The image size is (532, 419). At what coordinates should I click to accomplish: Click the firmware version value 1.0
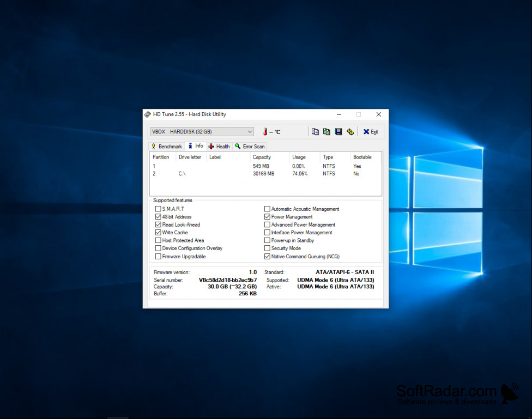point(253,272)
